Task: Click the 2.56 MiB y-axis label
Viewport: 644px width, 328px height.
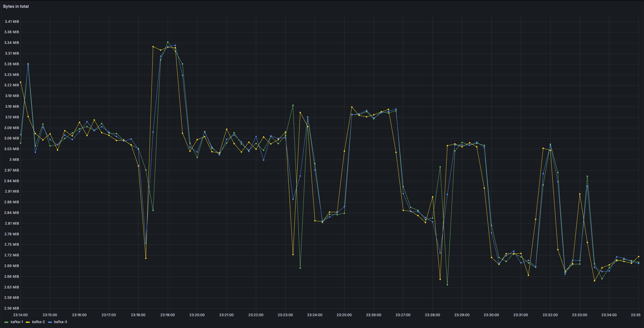Action: (12, 308)
